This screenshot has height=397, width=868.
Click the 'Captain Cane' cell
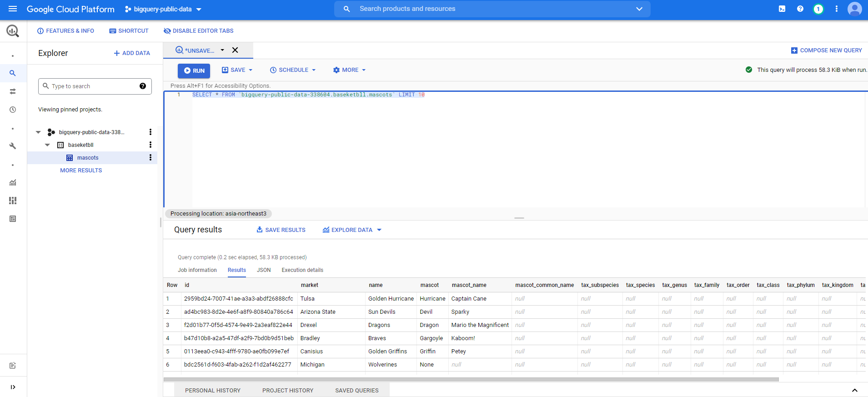[469, 299]
